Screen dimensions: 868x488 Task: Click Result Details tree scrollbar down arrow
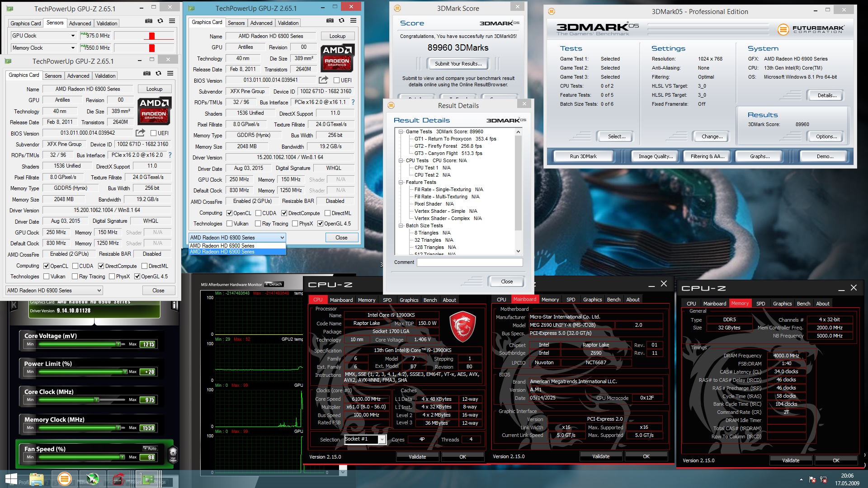[518, 251]
